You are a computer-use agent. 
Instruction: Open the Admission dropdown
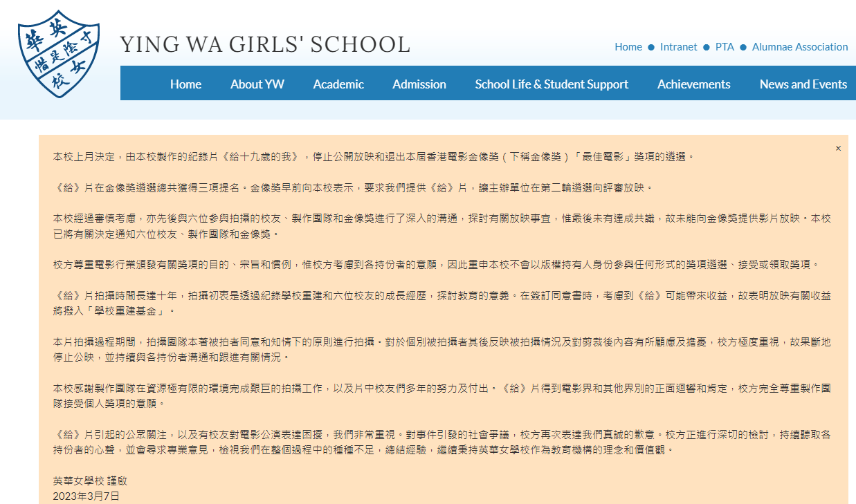pyautogui.click(x=419, y=84)
